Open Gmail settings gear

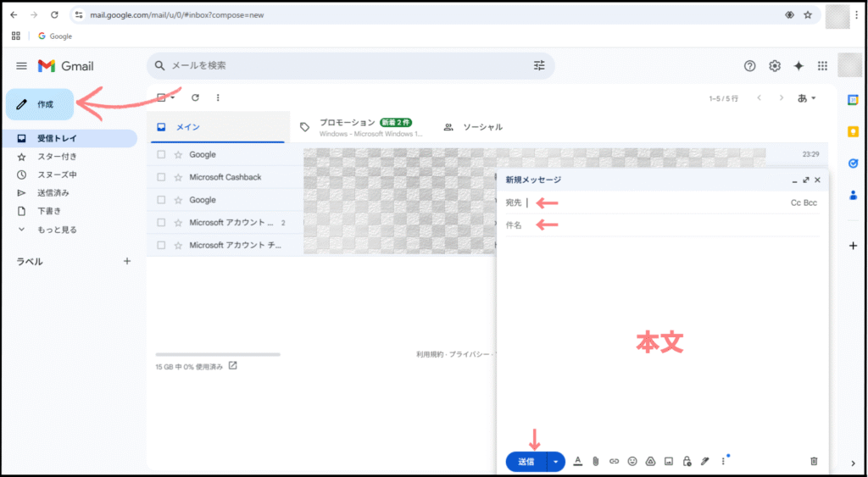click(775, 66)
